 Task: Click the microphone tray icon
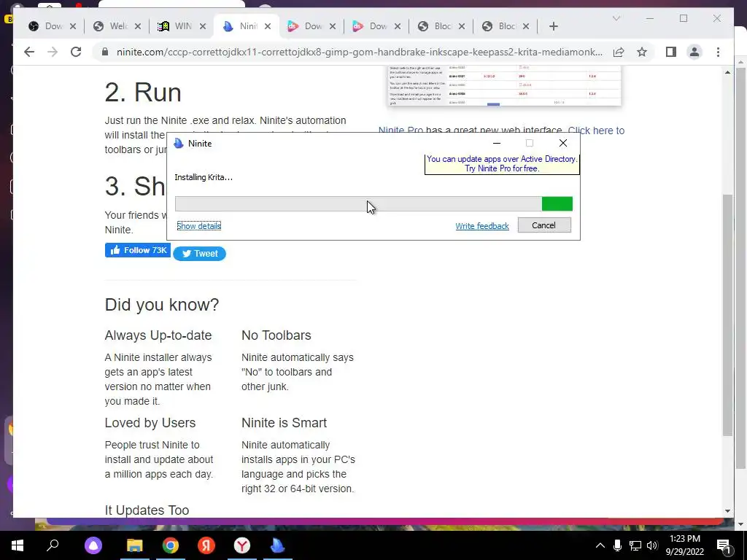tap(617, 545)
